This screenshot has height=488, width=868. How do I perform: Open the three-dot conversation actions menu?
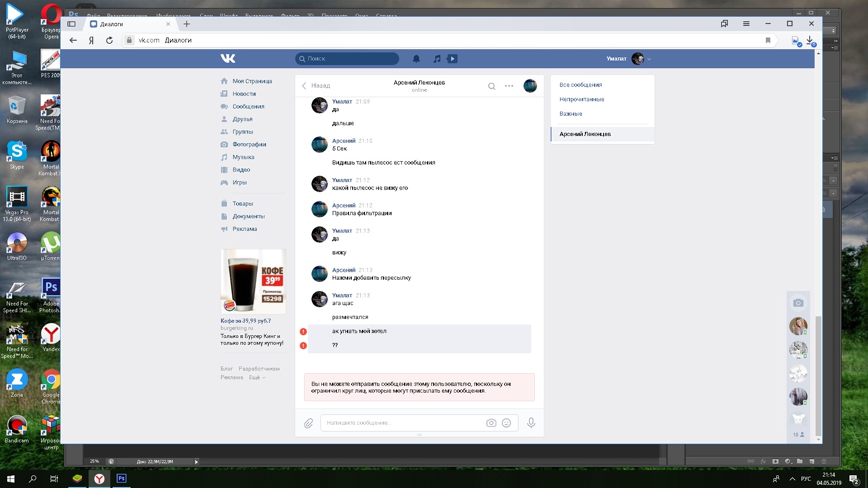[x=509, y=86]
